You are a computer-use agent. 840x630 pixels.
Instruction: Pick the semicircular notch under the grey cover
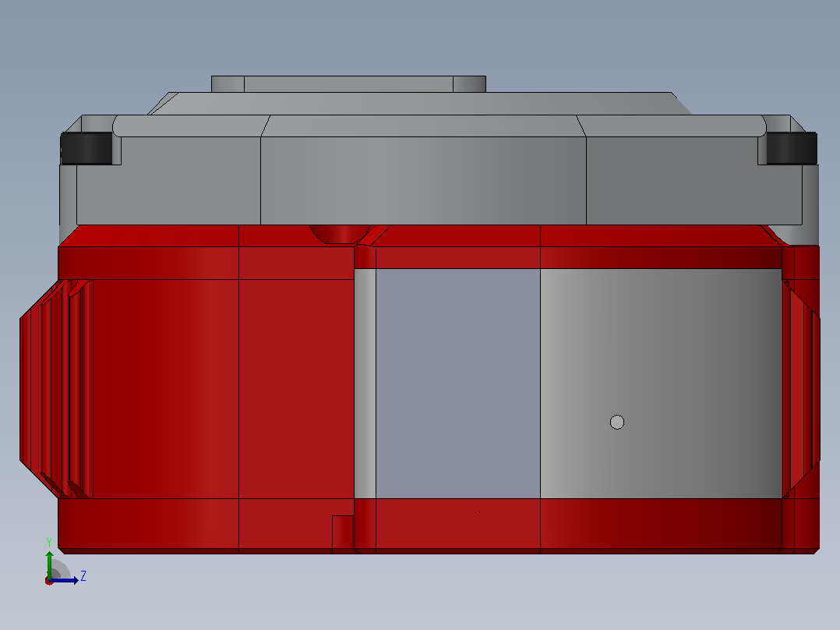[341, 234]
